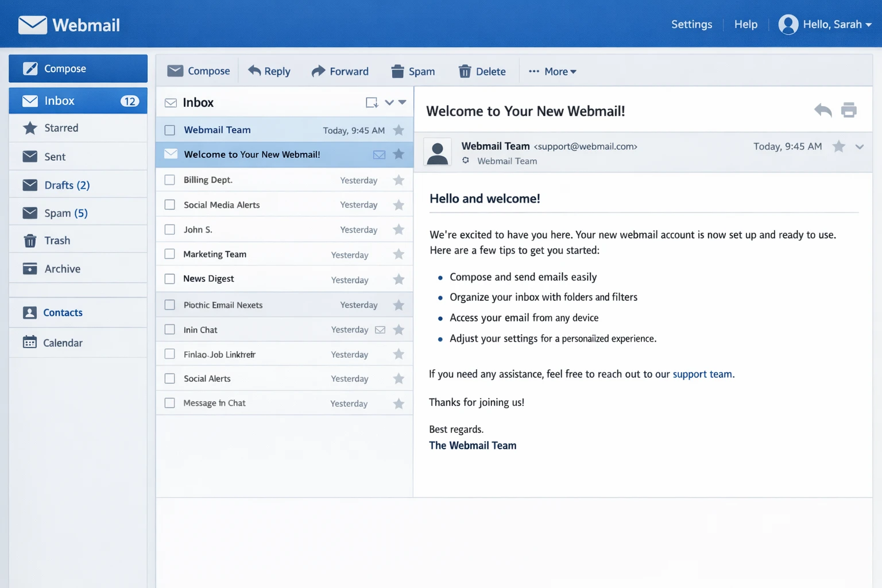
Task: Mark selected message as Spam
Action: coord(413,71)
